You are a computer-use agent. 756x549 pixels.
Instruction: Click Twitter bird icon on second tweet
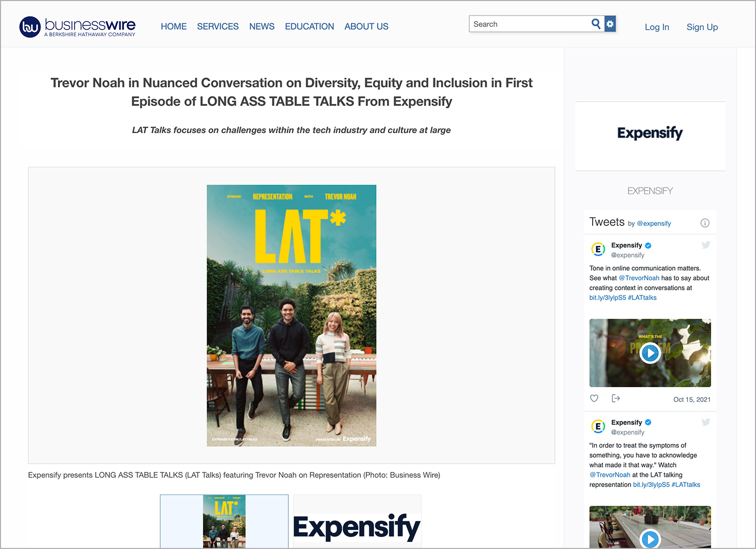pyautogui.click(x=706, y=422)
